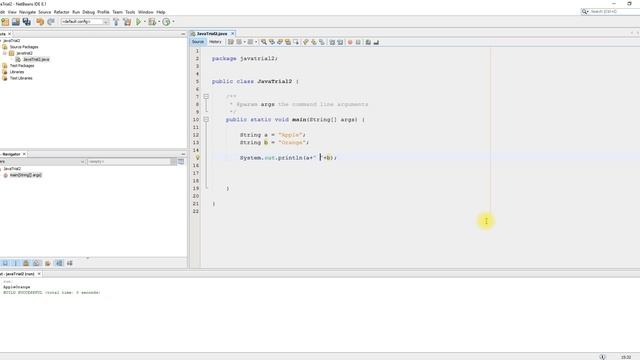Select the Test Libraries node

click(x=21, y=78)
